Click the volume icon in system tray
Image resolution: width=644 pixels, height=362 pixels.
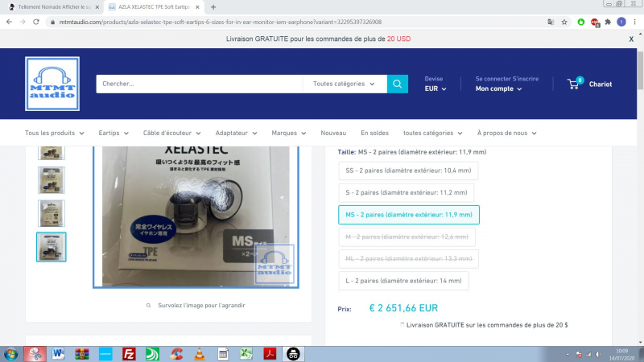point(599,354)
